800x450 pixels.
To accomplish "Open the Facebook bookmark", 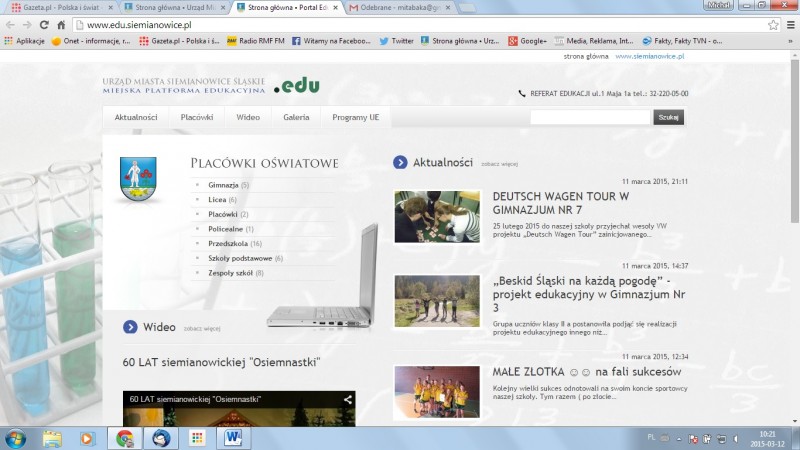I will click(331, 41).
